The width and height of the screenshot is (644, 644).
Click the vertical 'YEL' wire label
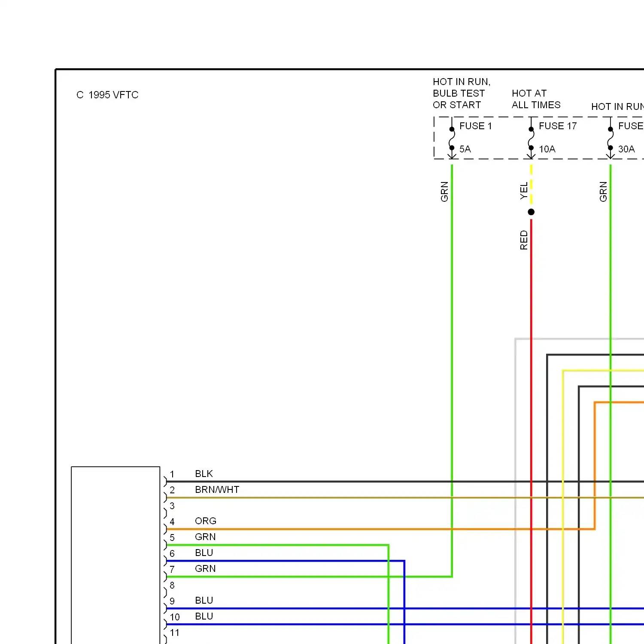tap(524, 191)
